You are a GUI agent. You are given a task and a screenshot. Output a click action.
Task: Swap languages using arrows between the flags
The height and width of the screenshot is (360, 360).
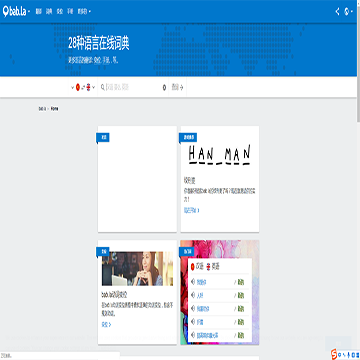tap(83, 87)
